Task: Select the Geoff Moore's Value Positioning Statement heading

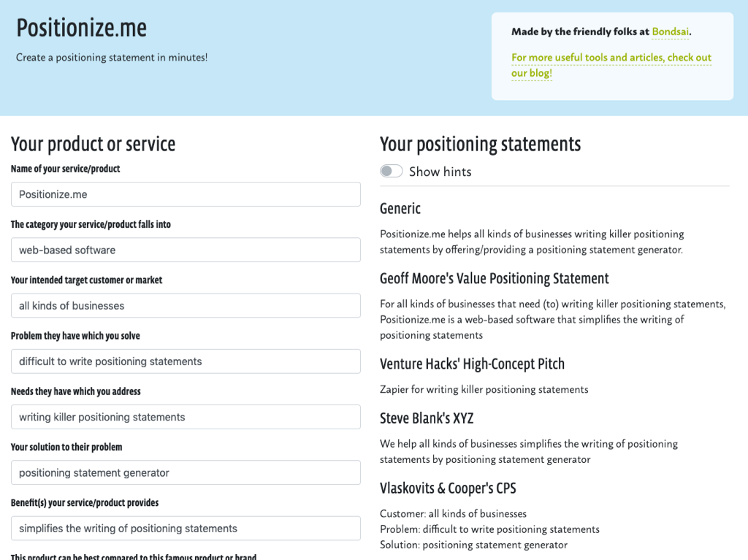Action: tap(495, 278)
